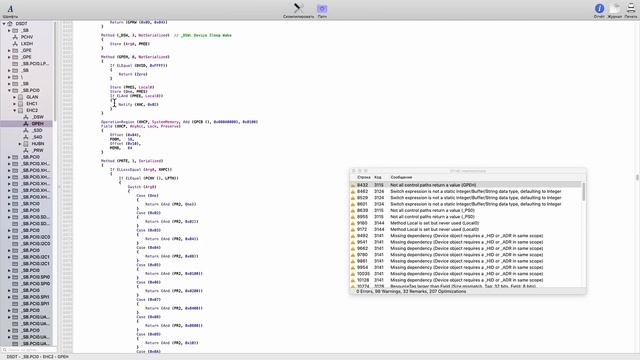Collapse the EHC2 device node
Screen dimensions: 640x360
point(15,110)
